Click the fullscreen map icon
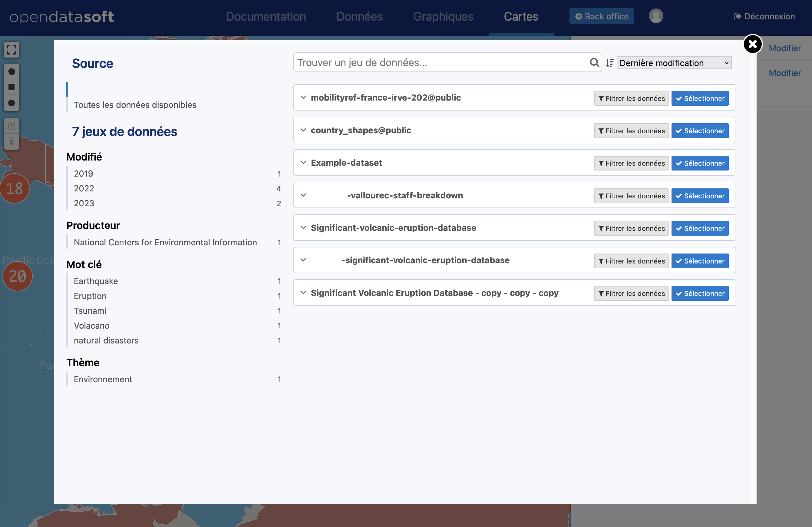The width and height of the screenshot is (812, 527). coord(11,50)
